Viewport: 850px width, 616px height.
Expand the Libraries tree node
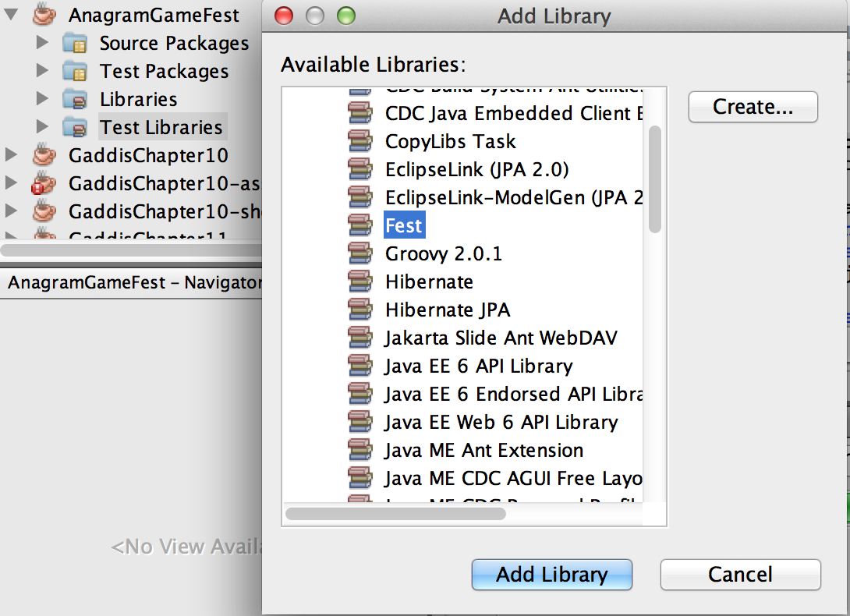[42, 99]
